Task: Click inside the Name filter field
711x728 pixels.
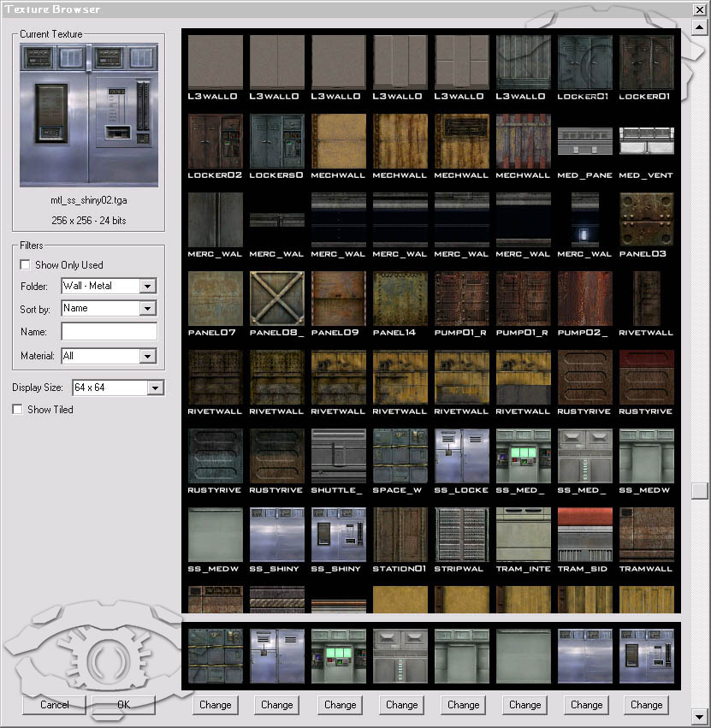Action: pos(108,331)
